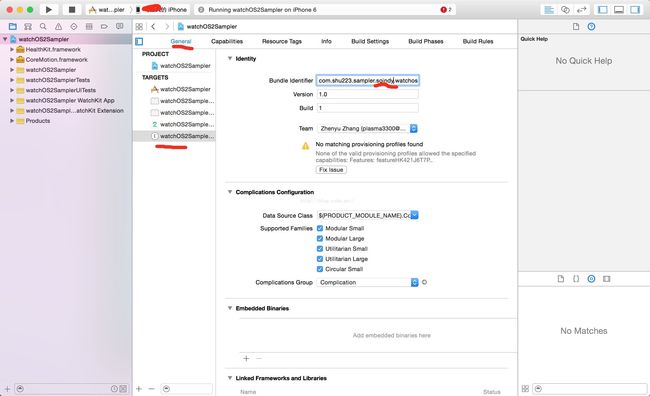Open the Symbol navigator
Viewport: 650px width, 396px height.
[28, 27]
